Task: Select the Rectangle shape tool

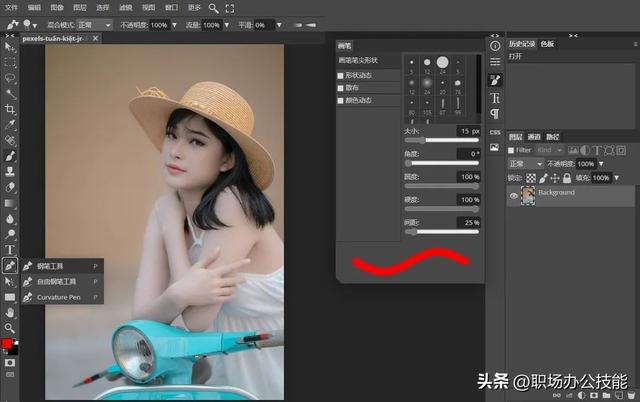Action: (x=10, y=297)
